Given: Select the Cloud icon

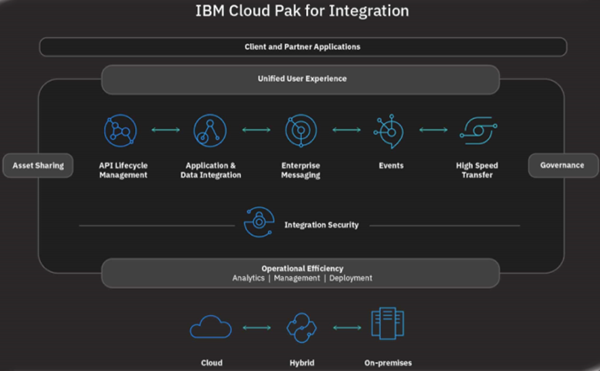Looking at the screenshot, I should [x=211, y=327].
